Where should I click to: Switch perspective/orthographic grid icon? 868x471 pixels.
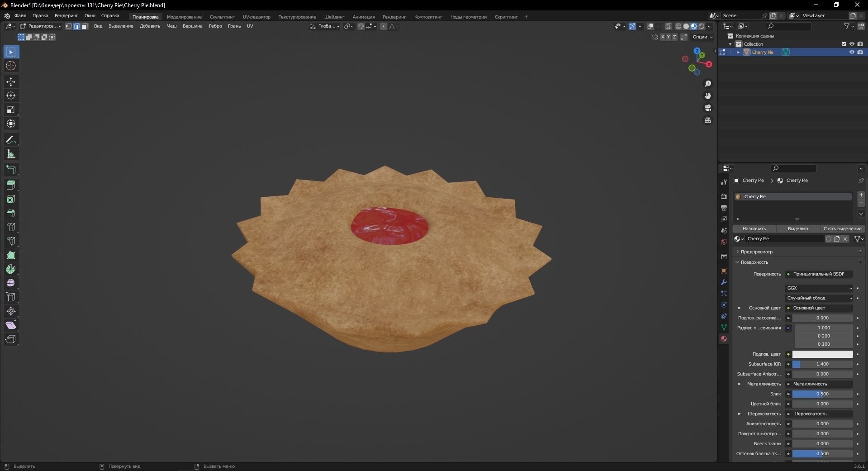[708, 120]
